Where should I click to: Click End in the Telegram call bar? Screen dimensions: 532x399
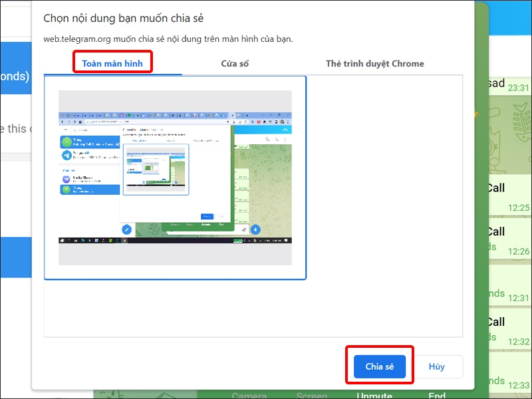click(437, 396)
